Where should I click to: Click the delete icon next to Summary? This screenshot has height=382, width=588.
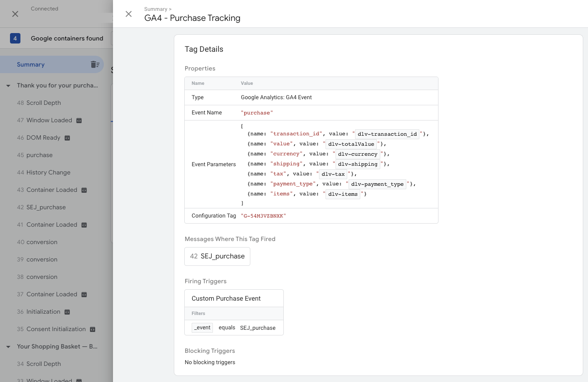(95, 64)
